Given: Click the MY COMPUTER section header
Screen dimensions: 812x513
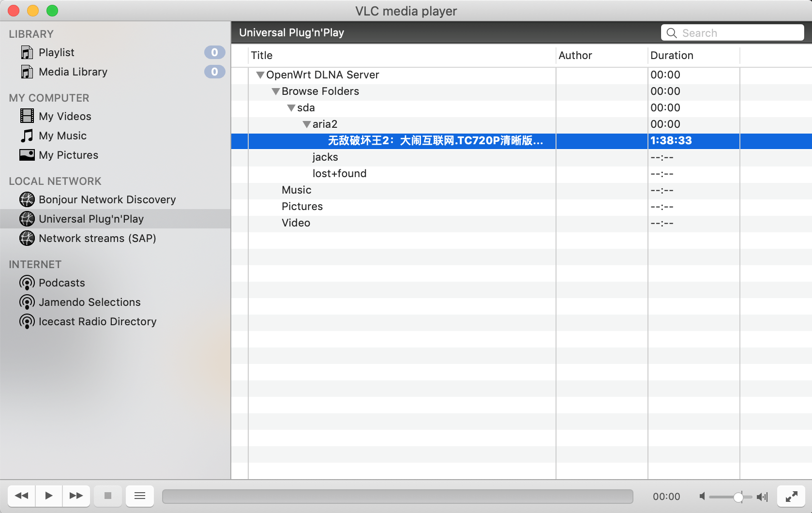Looking at the screenshot, I should pyautogui.click(x=49, y=98).
